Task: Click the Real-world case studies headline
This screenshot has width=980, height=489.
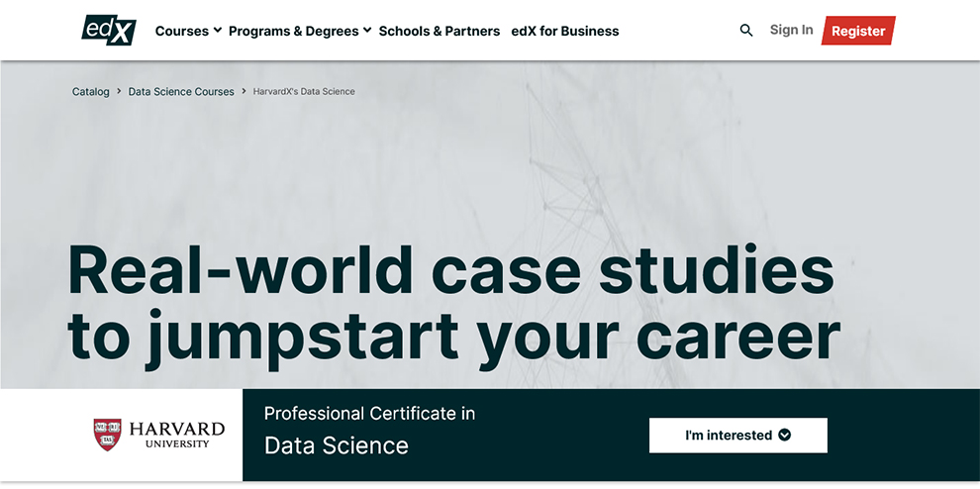Action: pos(453,305)
